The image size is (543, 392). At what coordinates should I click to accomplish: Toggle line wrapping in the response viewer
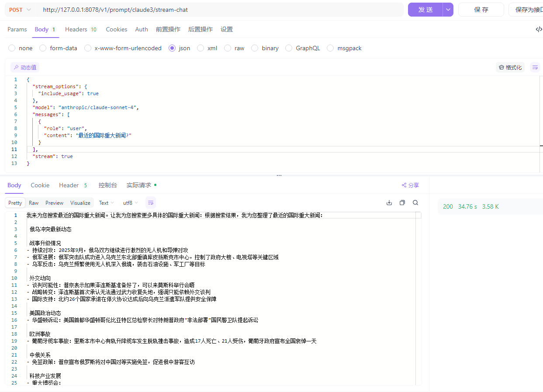pos(150,203)
